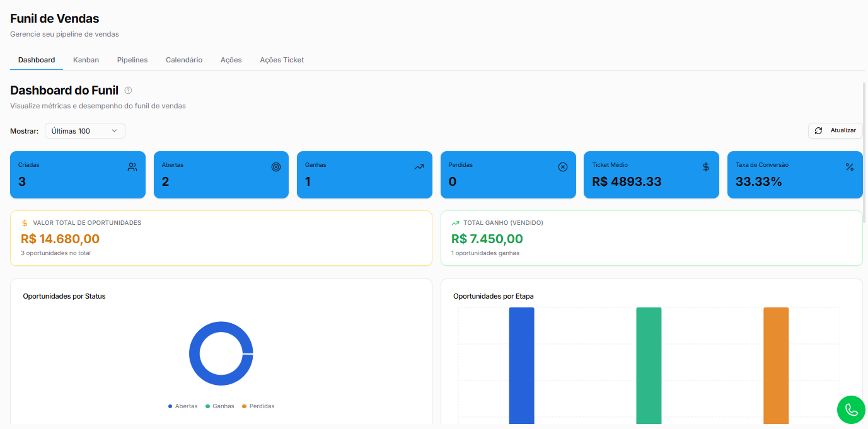Click the dollar icon on Ticket Médio card
Screen dimensions: 868x429
click(706, 167)
